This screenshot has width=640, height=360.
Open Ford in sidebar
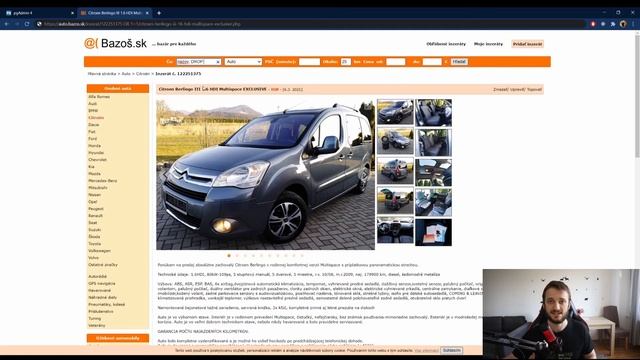93,139
